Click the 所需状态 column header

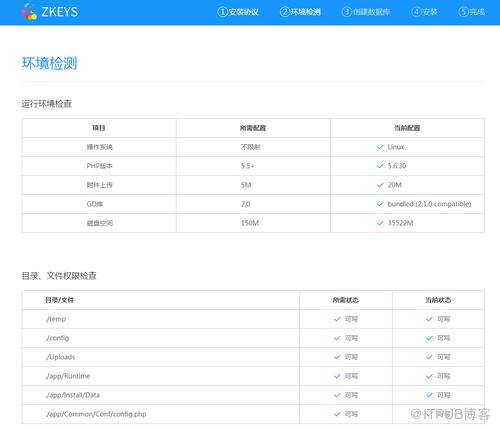346,300
